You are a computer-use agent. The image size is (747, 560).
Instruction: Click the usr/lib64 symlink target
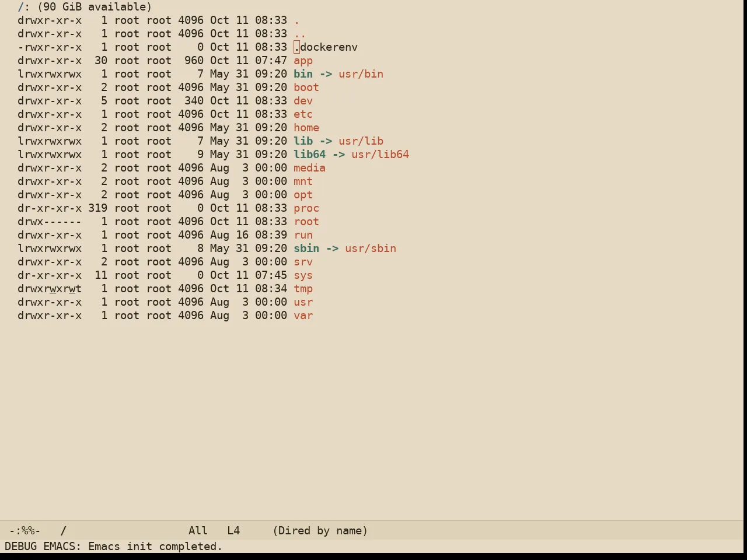pyautogui.click(x=380, y=155)
